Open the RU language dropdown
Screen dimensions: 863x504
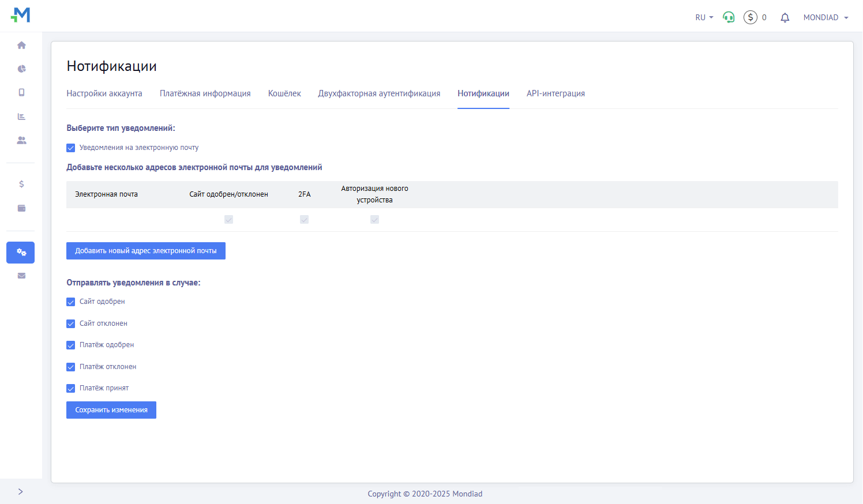pyautogui.click(x=704, y=17)
